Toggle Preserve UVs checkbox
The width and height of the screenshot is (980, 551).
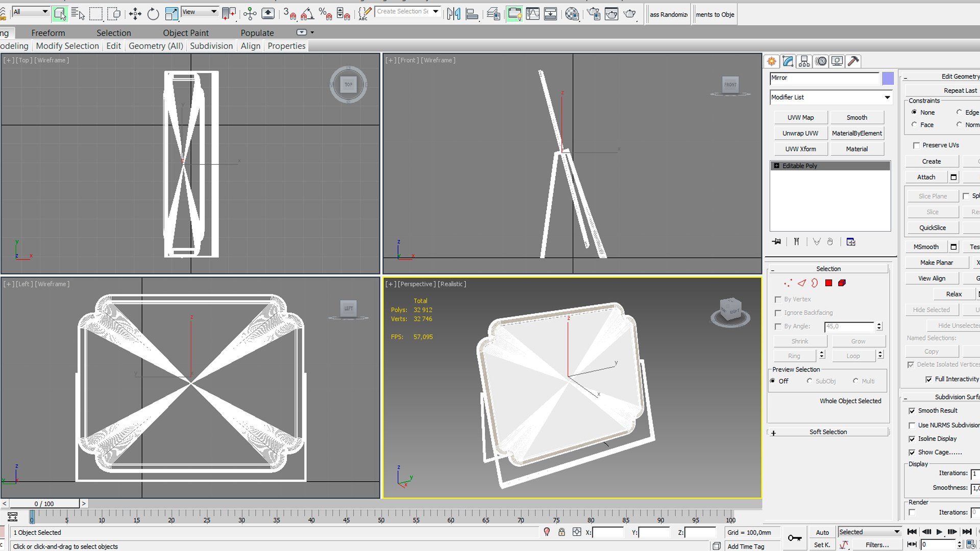click(916, 145)
